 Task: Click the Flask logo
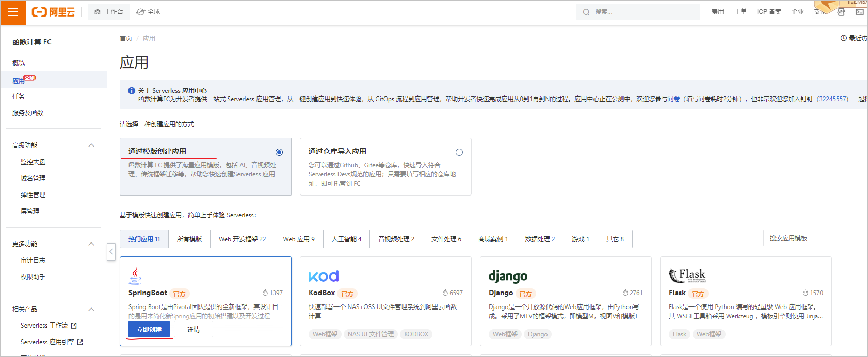pyautogui.click(x=687, y=275)
